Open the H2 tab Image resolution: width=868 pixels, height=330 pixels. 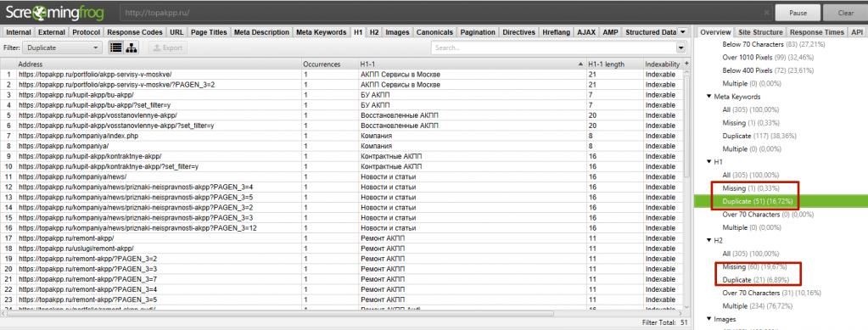click(x=374, y=32)
